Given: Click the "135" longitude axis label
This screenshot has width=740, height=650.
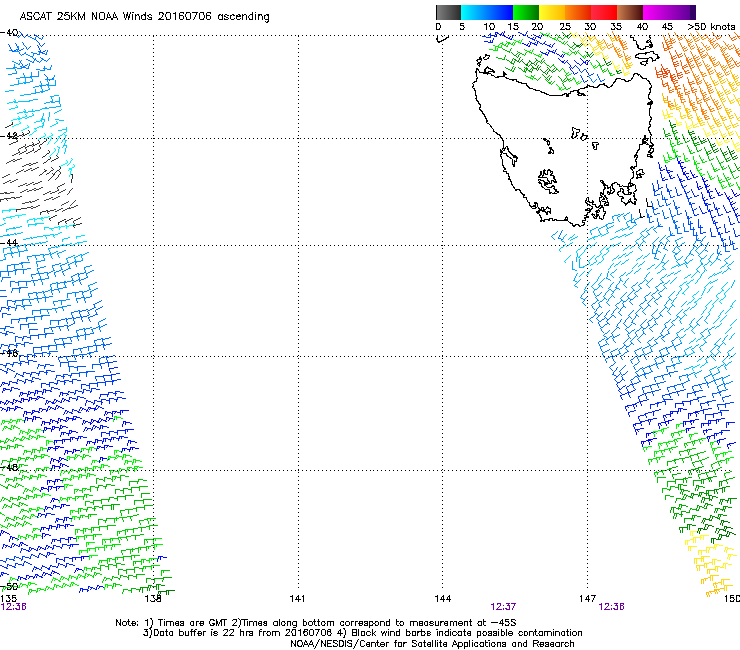Looking at the screenshot, I should tap(8, 599).
